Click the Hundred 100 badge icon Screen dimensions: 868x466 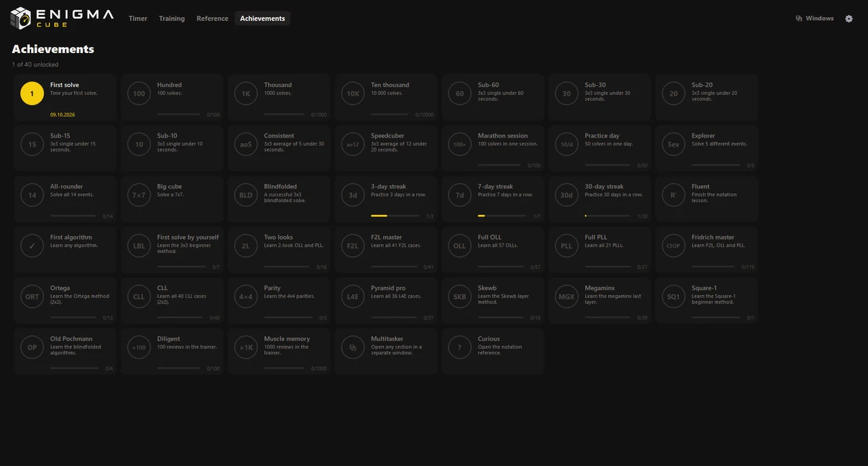coord(139,94)
